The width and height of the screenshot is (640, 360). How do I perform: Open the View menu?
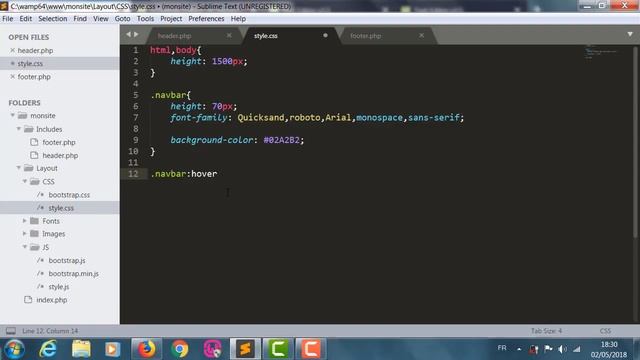point(100,19)
